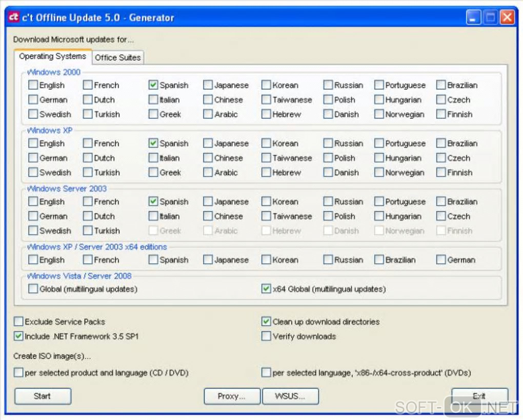
Task: Tick Korean in Windows Server 2003 group
Action: click(x=266, y=201)
